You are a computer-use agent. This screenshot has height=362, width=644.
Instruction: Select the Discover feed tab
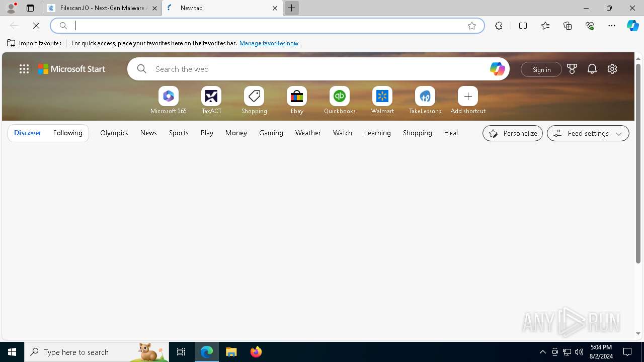[28, 133]
